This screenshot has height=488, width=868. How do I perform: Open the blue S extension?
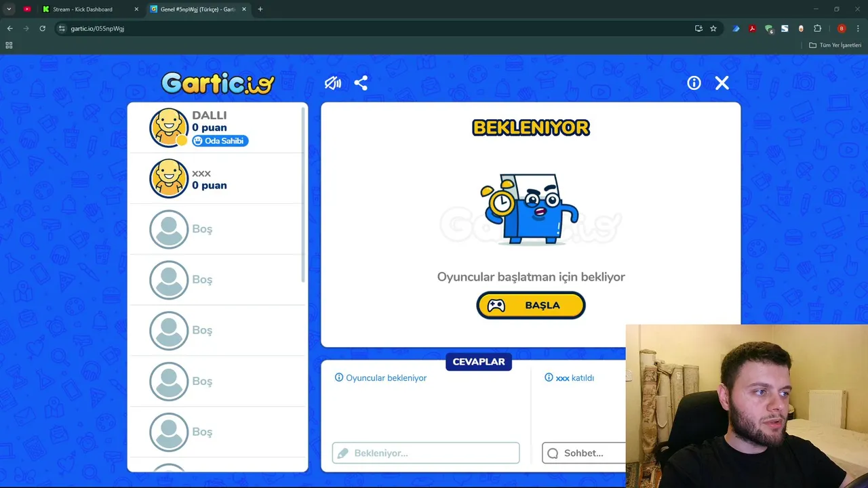pos(785,28)
